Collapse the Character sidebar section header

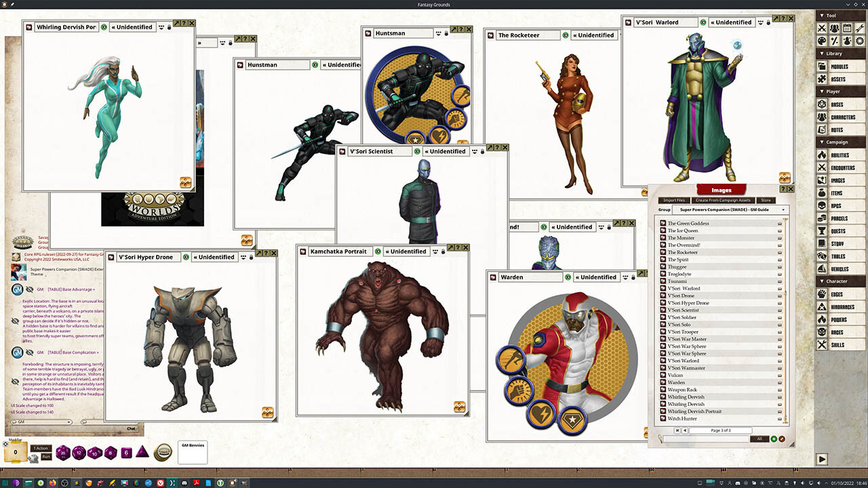click(839, 281)
